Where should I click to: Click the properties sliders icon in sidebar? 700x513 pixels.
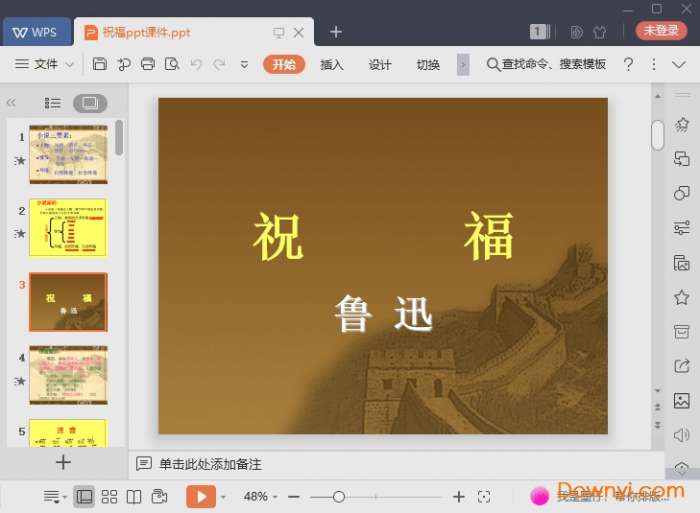682,228
